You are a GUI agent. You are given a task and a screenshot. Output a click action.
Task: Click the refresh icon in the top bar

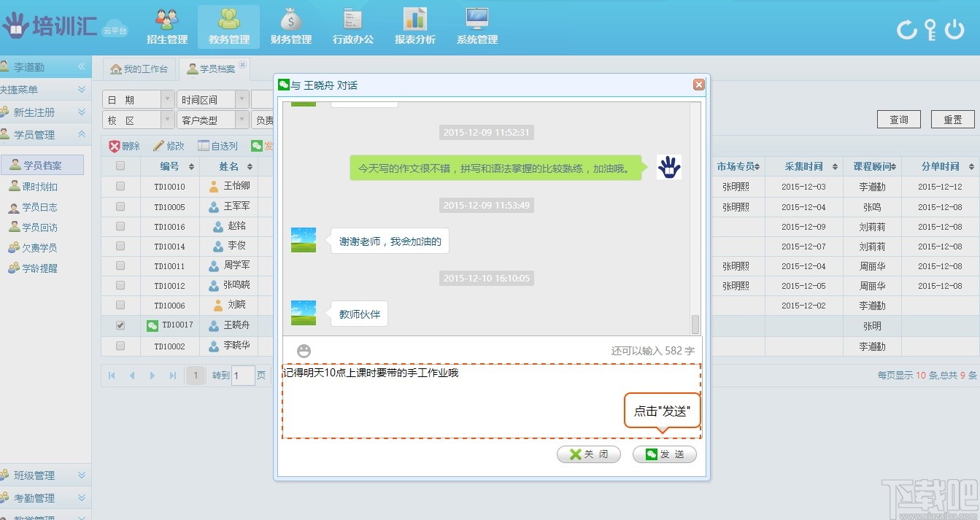[907, 28]
